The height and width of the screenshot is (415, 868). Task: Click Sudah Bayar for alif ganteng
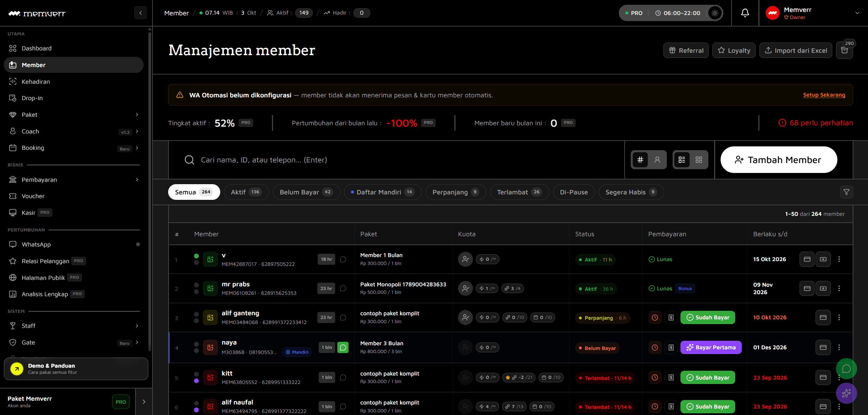(708, 318)
